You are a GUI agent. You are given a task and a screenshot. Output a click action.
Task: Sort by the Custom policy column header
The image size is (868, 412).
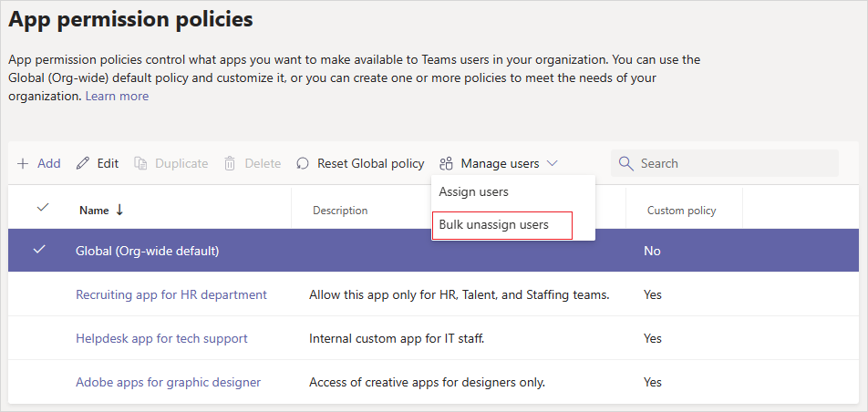[681, 211]
